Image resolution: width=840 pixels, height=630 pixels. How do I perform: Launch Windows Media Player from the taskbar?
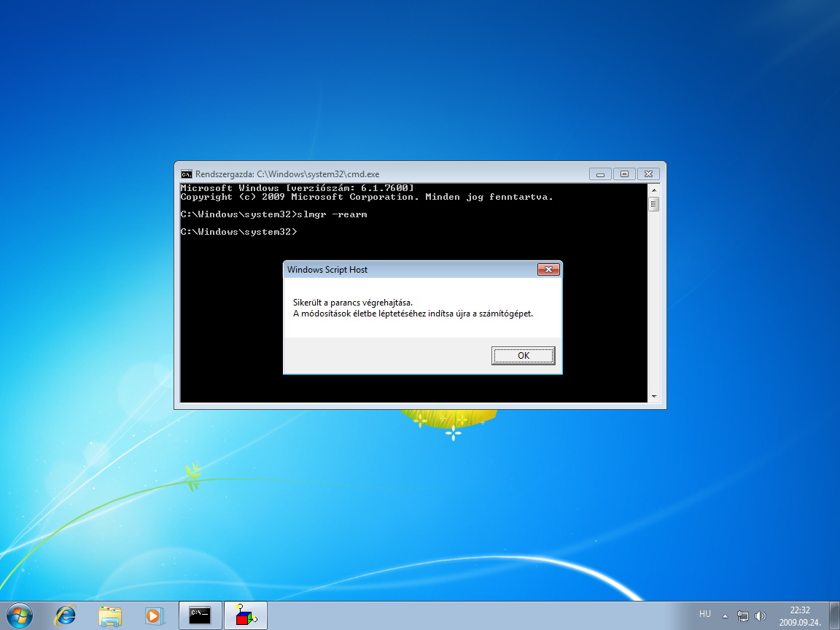point(154,615)
